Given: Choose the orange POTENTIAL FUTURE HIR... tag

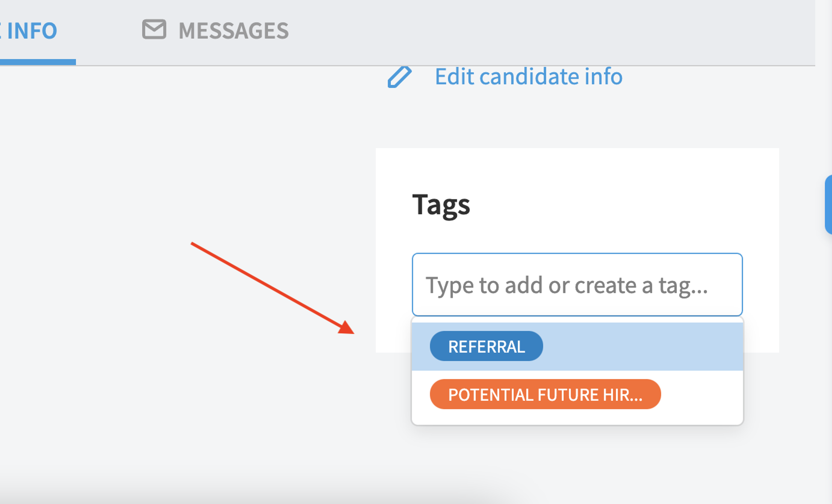Looking at the screenshot, I should (x=545, y=394).
